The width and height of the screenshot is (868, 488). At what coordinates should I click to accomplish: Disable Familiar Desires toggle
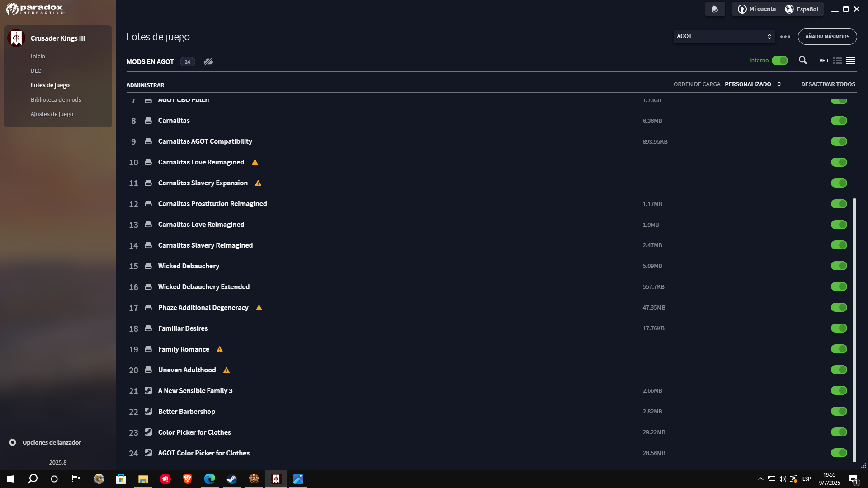point(839,328)
